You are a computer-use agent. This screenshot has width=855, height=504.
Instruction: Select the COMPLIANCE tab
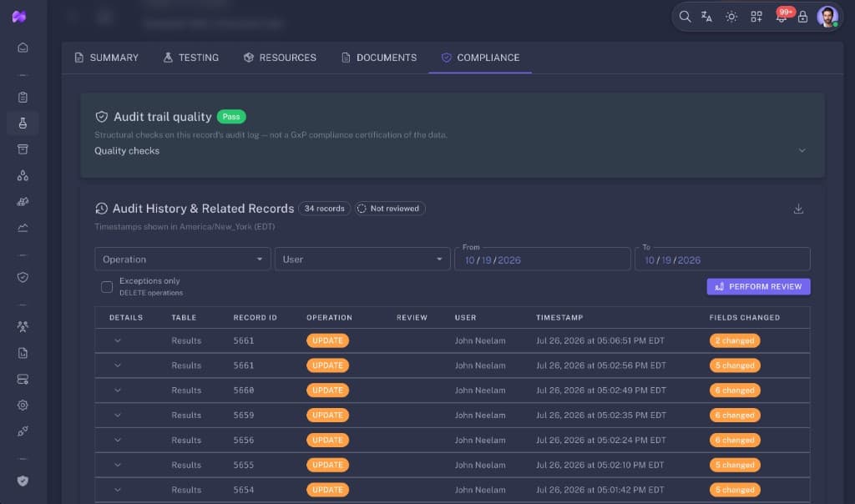[480, 58]
